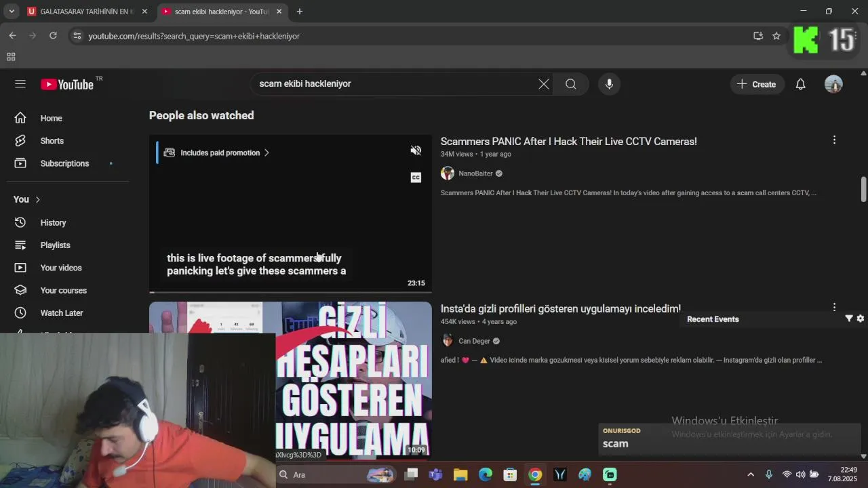Screen dimensions: 868x488
Task: Open Microsoft Teams from the taskbar
Action: (x=435, y=474)
